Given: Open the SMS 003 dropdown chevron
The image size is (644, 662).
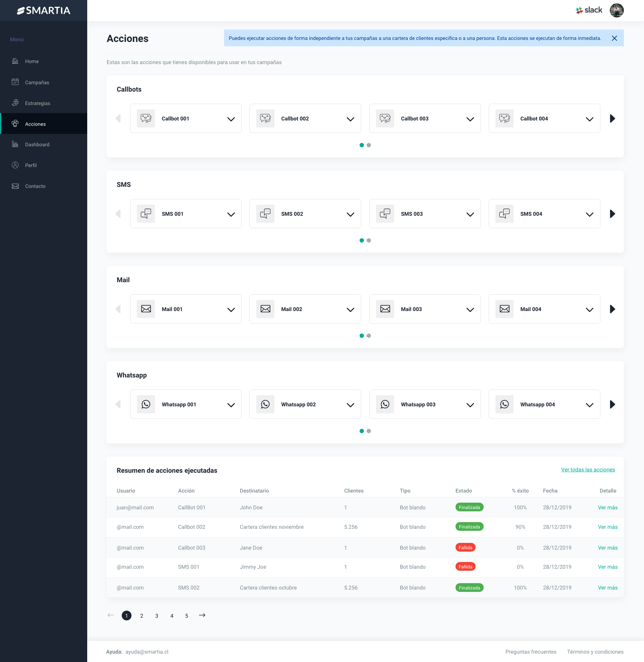Looking at the screenshot, I should pos(470,214).
